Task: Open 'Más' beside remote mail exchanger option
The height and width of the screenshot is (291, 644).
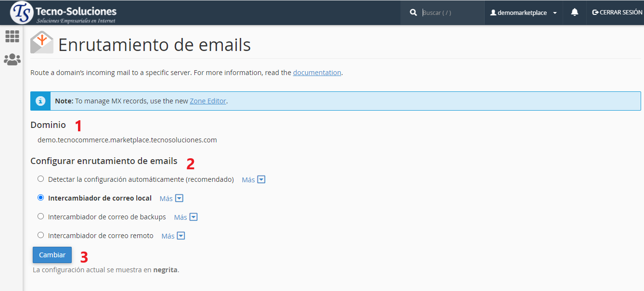Action: [x=173, y=235]
